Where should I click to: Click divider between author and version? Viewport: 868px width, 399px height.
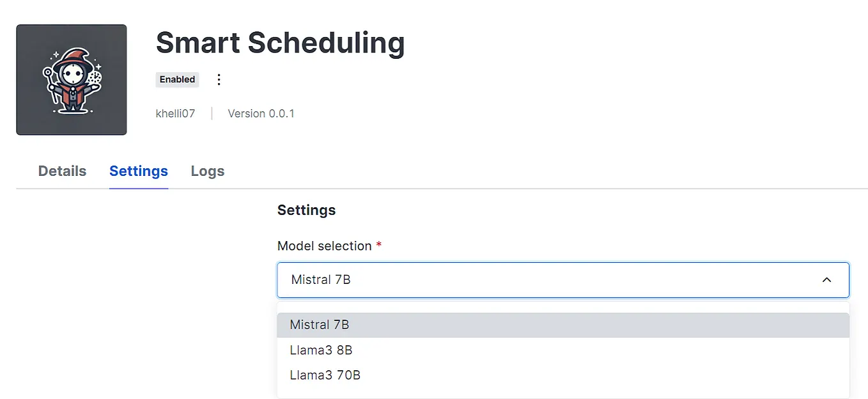(x=212, y=114)
